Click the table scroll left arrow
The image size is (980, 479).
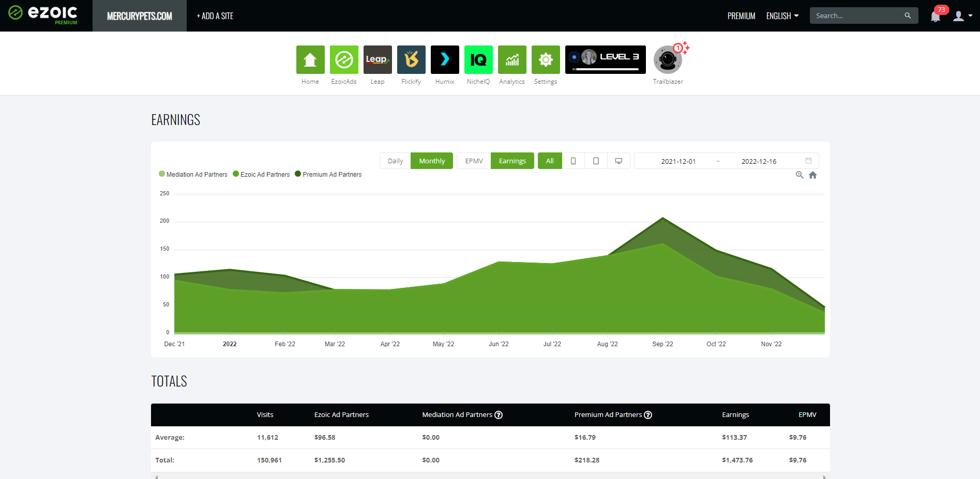pyautogui.click(x=156, y=476)
